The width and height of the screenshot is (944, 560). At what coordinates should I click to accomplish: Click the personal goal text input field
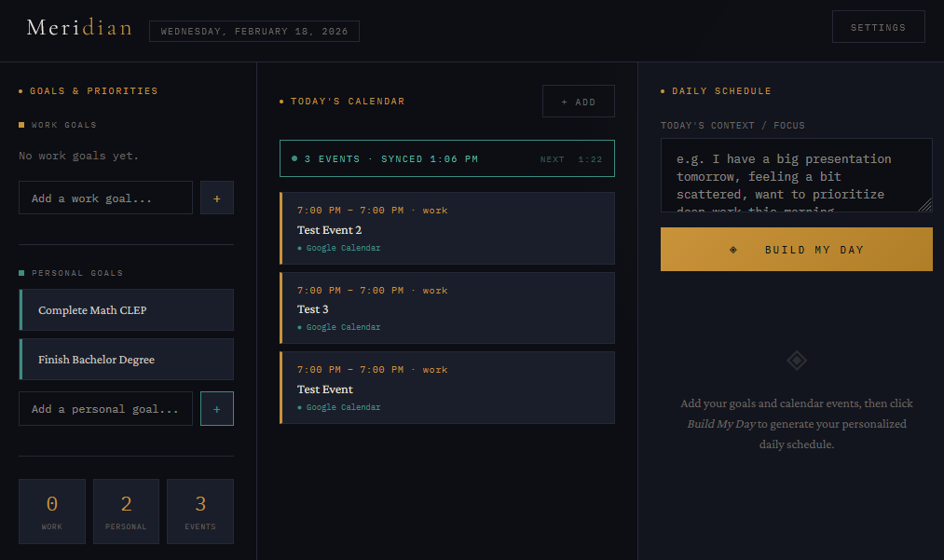click(x=105, y=408)
